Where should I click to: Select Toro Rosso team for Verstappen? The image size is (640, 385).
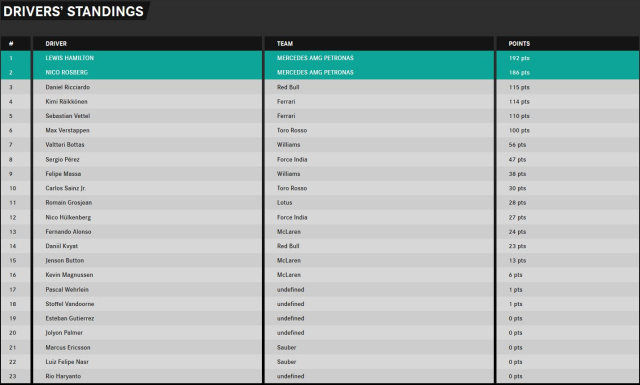pyautogui.click(x=292, y=130)
